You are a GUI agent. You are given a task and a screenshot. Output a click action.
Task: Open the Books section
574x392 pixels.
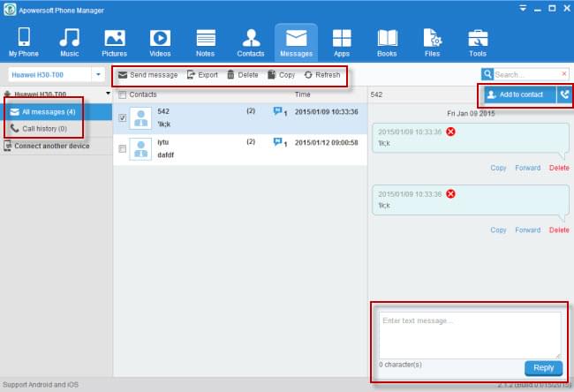(387, 42)
